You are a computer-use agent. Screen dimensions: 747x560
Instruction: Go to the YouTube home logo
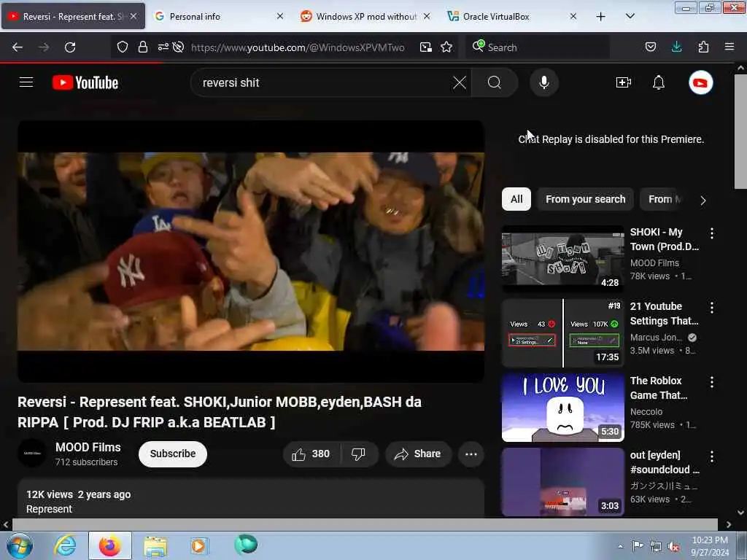pyautogui.click(x=85, y=82)
